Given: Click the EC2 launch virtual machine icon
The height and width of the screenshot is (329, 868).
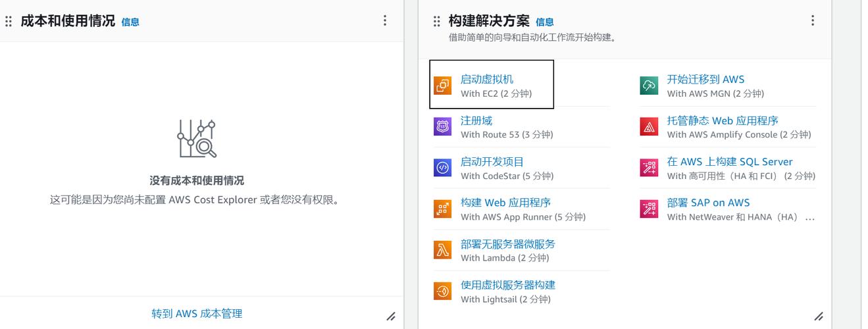Looking at the screenshot, I should pyautogui.click(x=443, y=86).
